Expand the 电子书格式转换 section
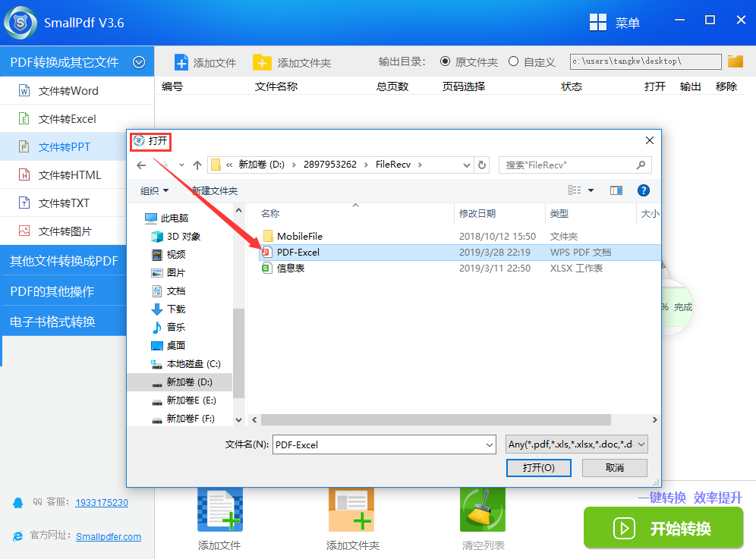The image size is (756, 559). click(64, 322)
